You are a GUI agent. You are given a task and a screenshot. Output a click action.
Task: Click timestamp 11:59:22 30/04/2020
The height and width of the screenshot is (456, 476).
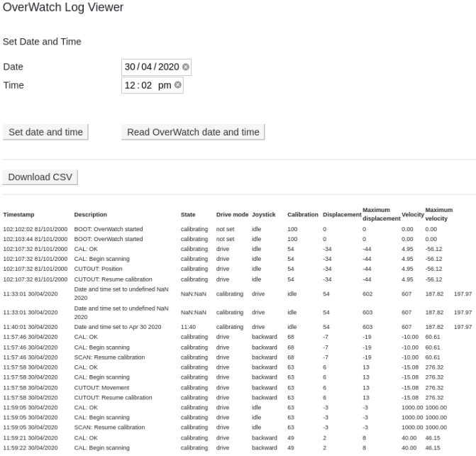(31, 447)
